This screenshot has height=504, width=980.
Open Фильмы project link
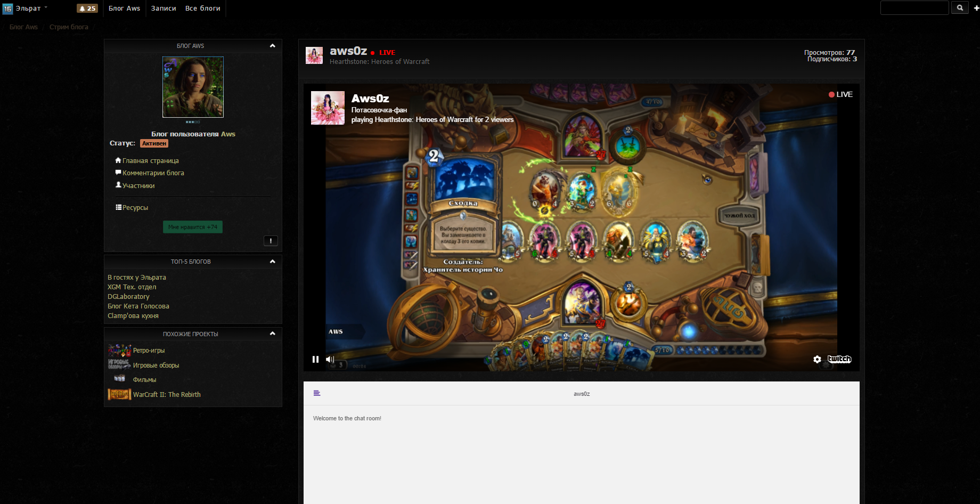pyautogui.click(x=144, y=380)
